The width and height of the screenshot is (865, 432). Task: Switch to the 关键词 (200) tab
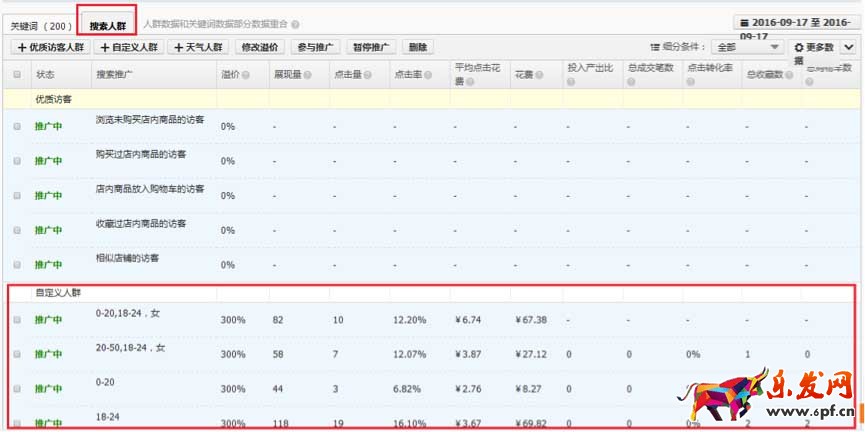click(x=42, y=25)
